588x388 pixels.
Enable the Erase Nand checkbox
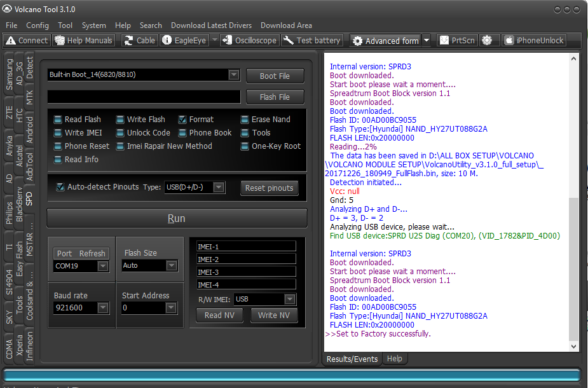[245, 120]
